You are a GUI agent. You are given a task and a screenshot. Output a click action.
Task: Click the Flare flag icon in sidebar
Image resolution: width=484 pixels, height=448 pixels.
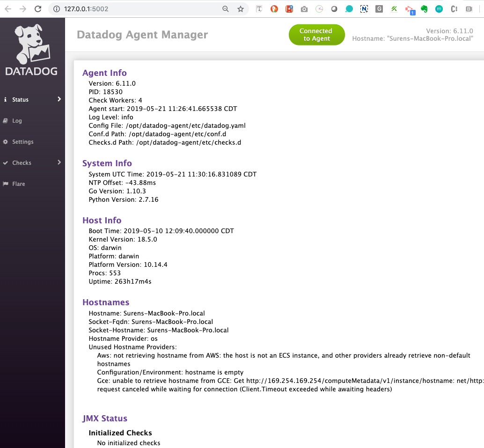[x=5, y=184]
